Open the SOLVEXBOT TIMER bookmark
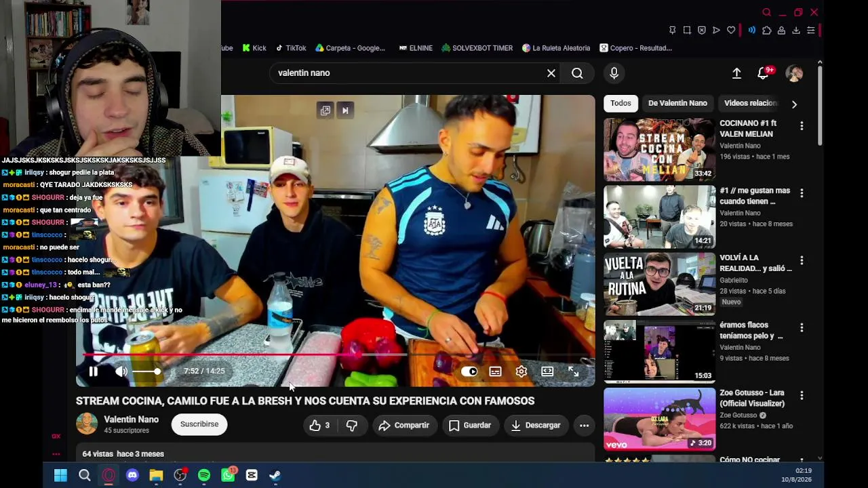The width and height of the screenshot is (868, 488). click(x=477, y=48)
